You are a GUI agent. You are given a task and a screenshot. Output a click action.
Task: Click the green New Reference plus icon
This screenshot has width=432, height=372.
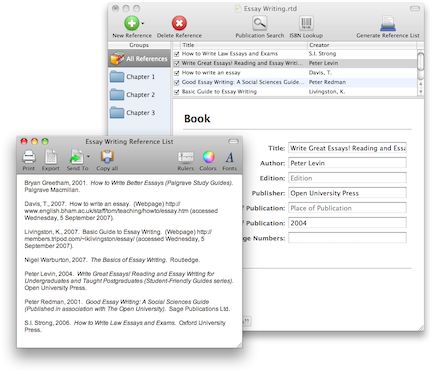pos(132,23)
